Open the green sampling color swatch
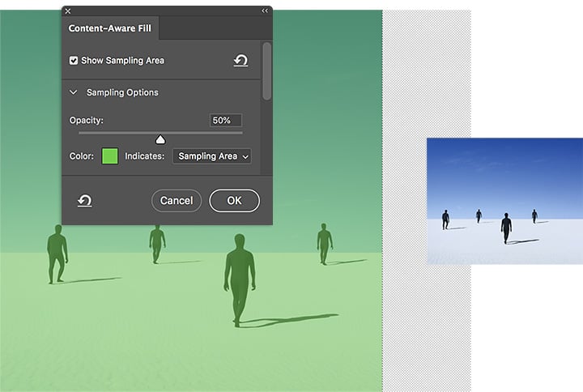 (x=109, y=156)
